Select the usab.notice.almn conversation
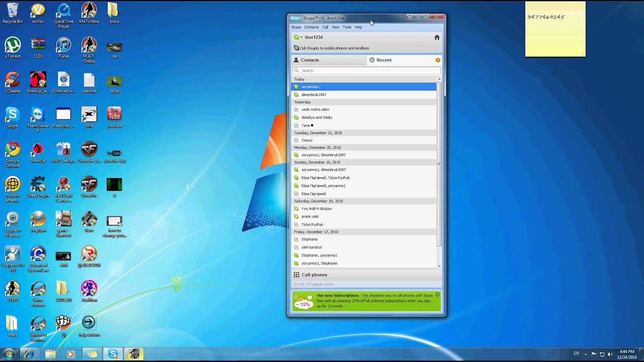Image resolution: width=644 pixels, height=362 pixels. coord(364,110)
